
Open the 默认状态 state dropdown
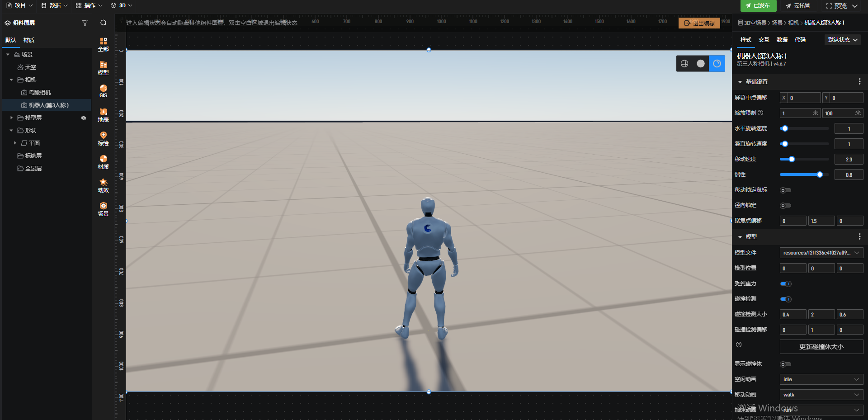click(842, 40)
